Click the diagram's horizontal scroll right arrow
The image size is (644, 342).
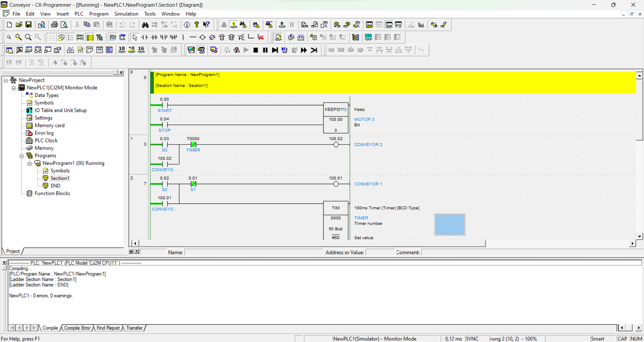pos(633,243)
